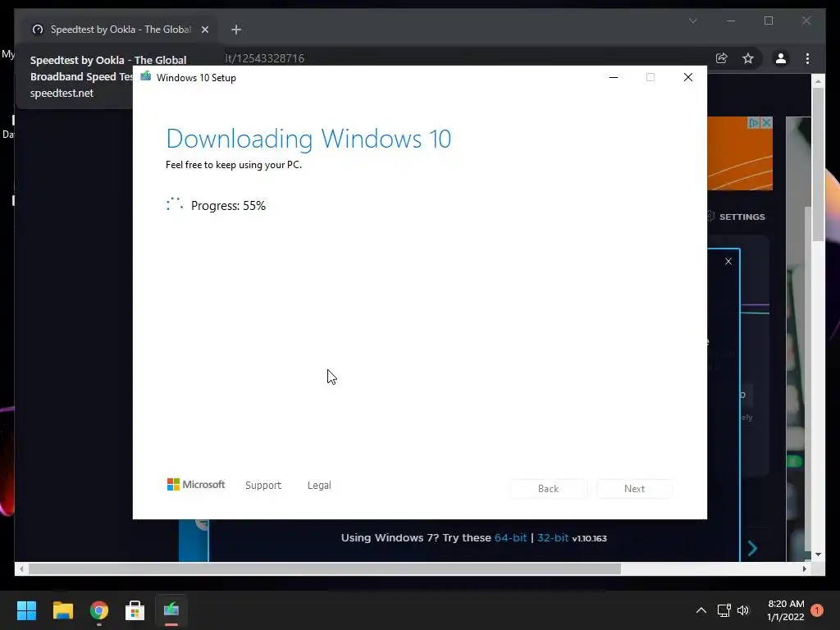Open a new Chrome tab

click(235, 30)
